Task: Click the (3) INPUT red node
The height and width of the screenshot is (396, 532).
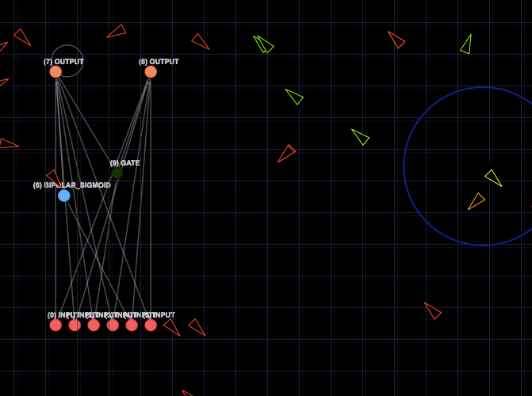Action: pyautogui.click(x=113, y=326)
